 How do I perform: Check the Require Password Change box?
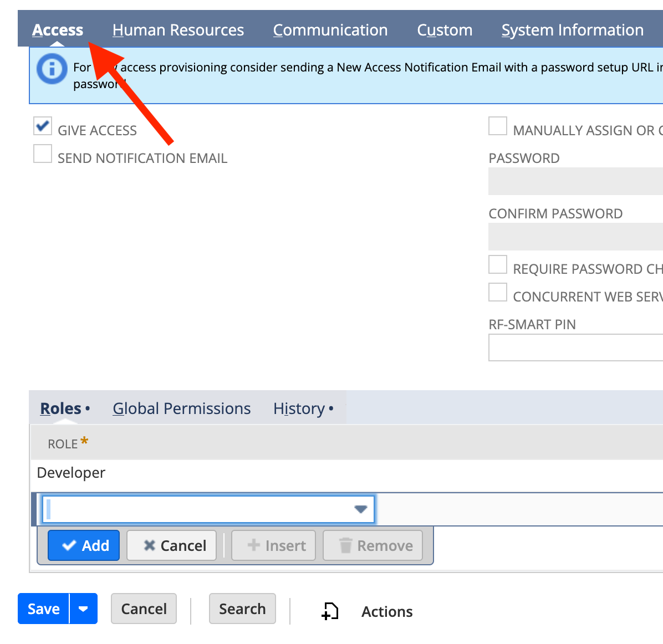click(498, 265)
